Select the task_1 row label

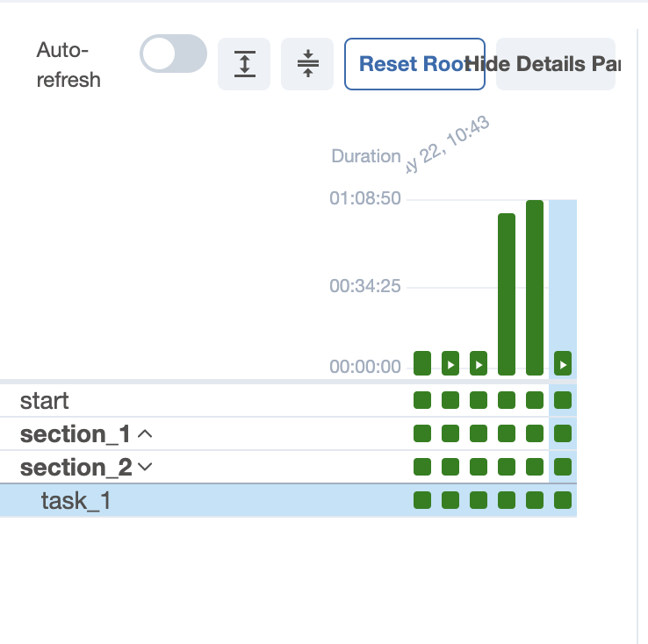pos(76,501)
